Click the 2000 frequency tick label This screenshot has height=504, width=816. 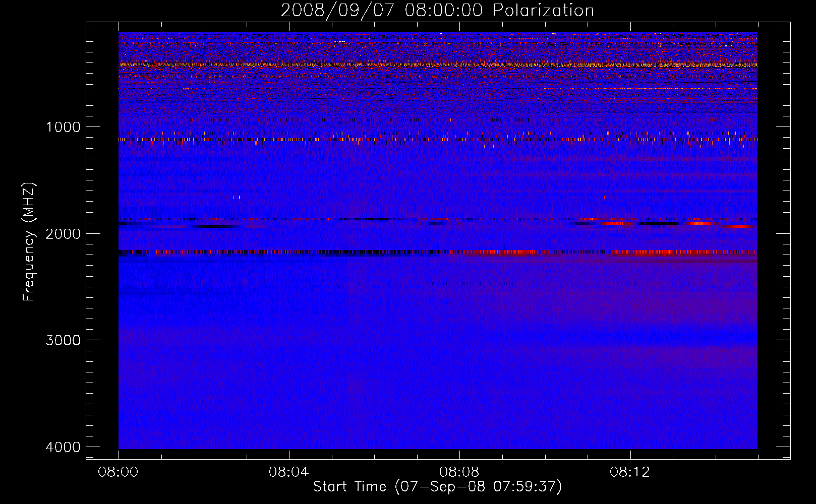(x=63, y=234)
